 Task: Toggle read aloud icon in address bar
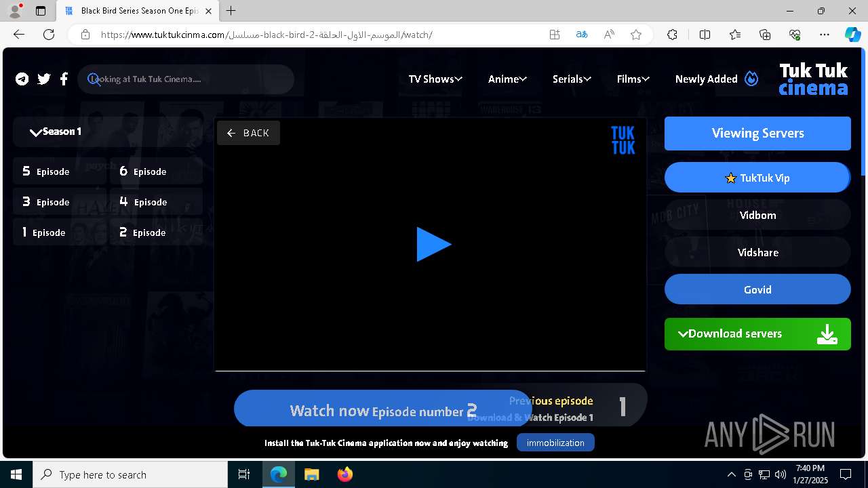[x=609, y=35]
